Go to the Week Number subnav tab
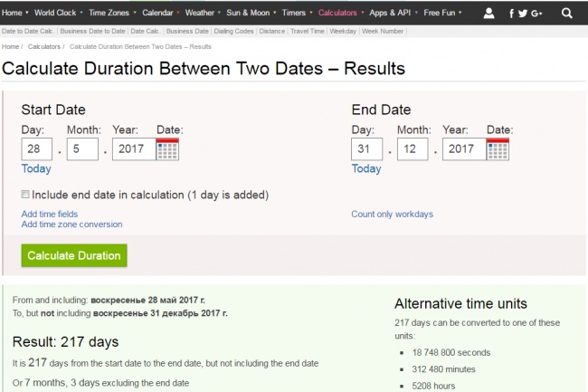The height and width of the screenshot is (392, 588). (x=383, y=30)
